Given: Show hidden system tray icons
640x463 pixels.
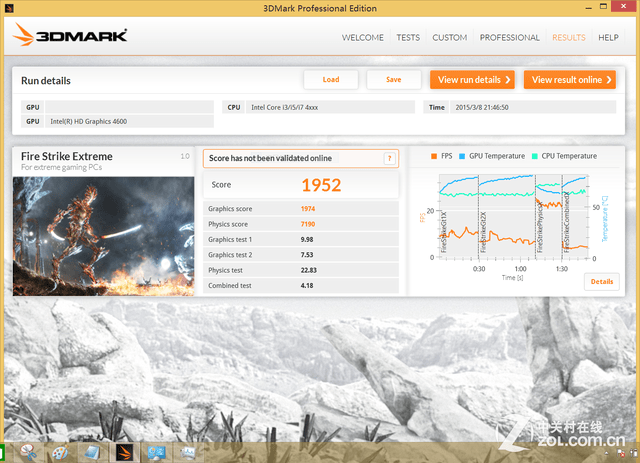Looking at the screenshot, I should coord(606,453).
